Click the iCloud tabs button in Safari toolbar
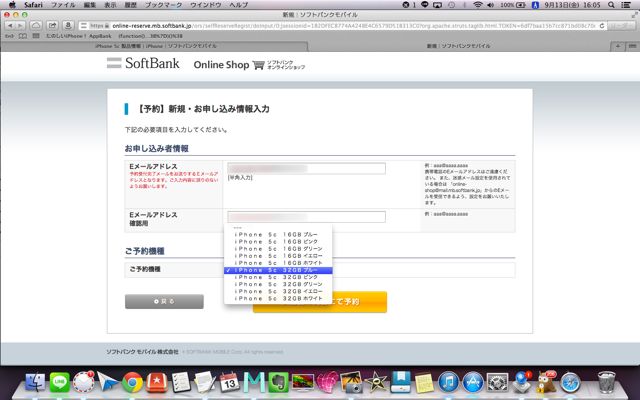This screenshot has width=640, height=400. click(36, 25)
